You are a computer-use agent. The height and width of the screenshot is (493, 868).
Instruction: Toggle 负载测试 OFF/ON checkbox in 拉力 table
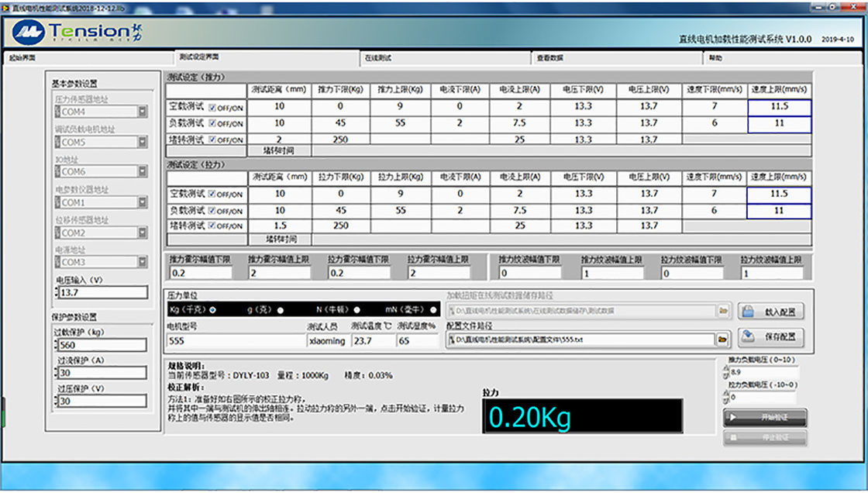(x=212, y=210)
